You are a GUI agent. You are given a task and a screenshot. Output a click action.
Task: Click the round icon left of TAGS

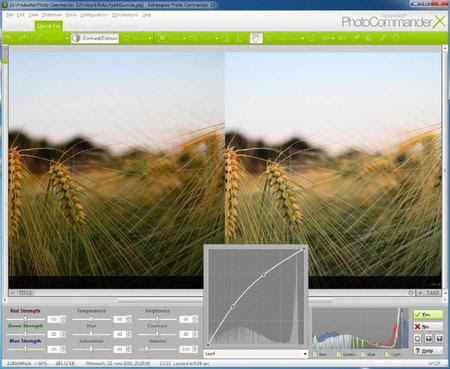[x=411, y=293]
